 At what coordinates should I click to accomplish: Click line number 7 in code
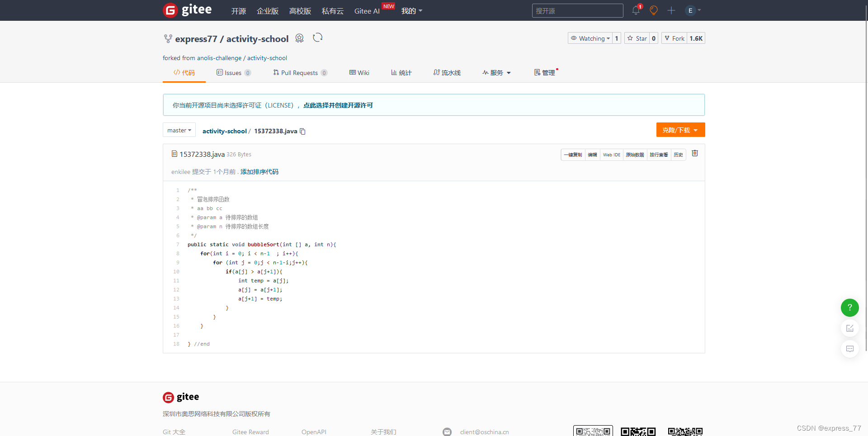pos(178,244)
